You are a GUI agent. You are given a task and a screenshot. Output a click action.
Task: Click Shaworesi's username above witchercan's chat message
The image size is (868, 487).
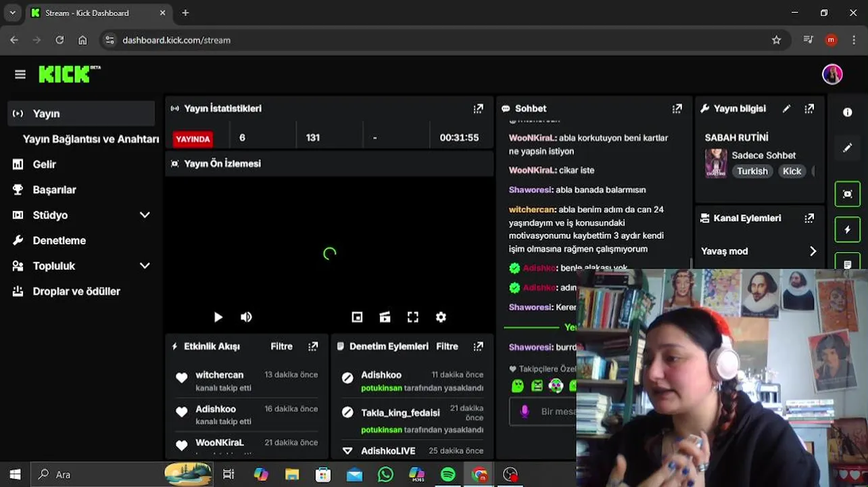click(x=530, y=190)
